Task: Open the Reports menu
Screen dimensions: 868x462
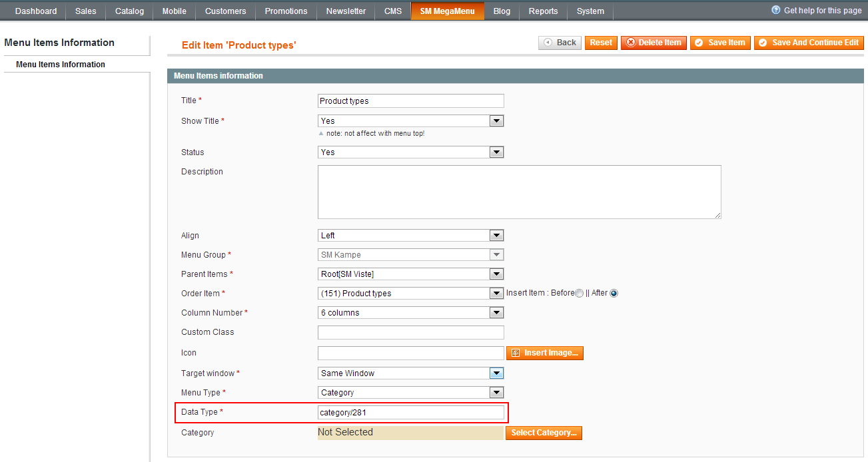Action: click(544, 11)
